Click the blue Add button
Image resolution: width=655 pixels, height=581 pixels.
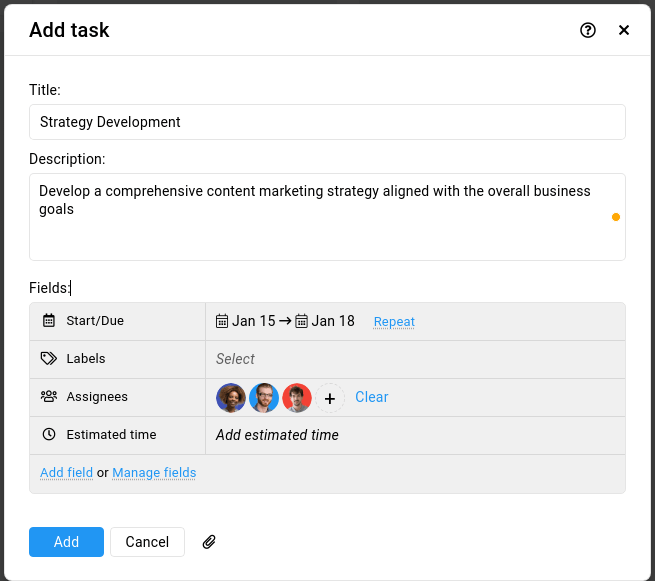click(x=66, y=542)
